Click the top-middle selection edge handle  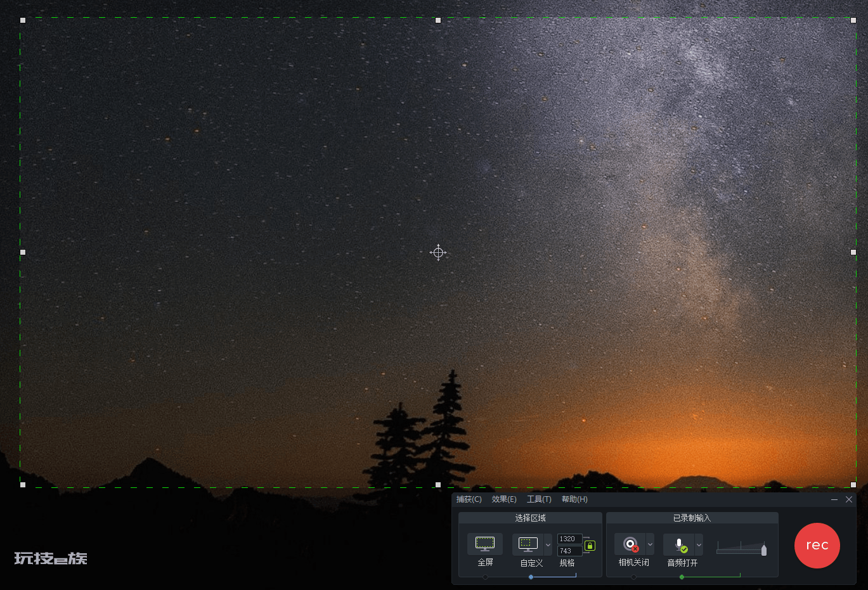438,20
